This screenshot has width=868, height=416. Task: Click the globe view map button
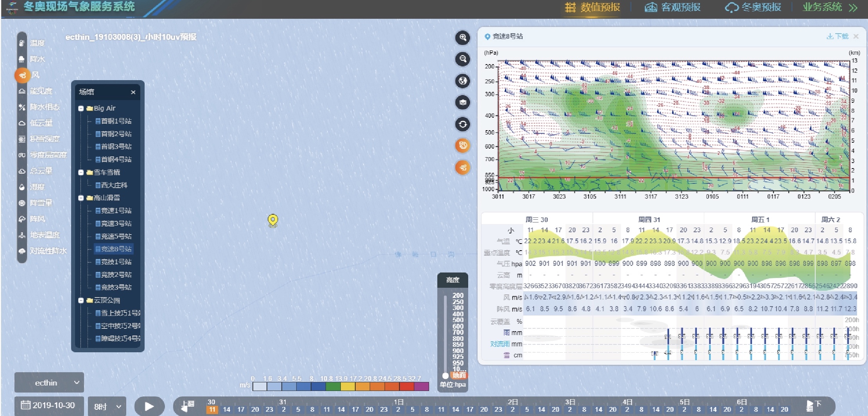[x=463, y=81]
